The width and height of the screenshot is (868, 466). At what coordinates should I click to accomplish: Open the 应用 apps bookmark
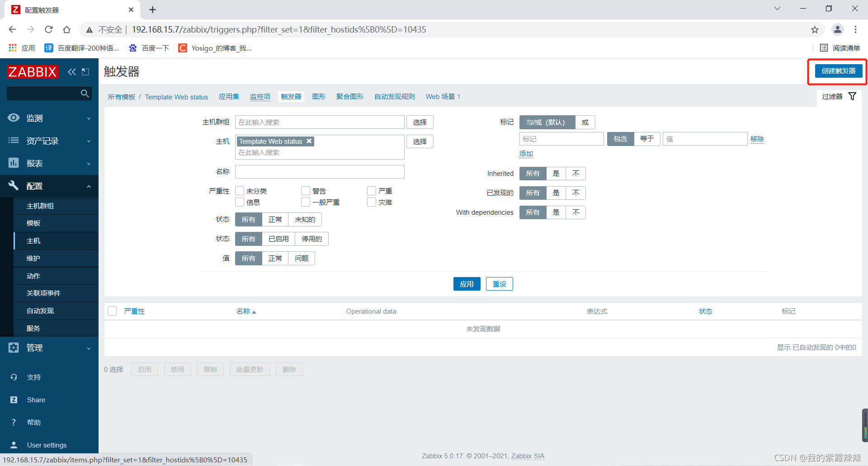pyautogui.click(x=22, y=48)
